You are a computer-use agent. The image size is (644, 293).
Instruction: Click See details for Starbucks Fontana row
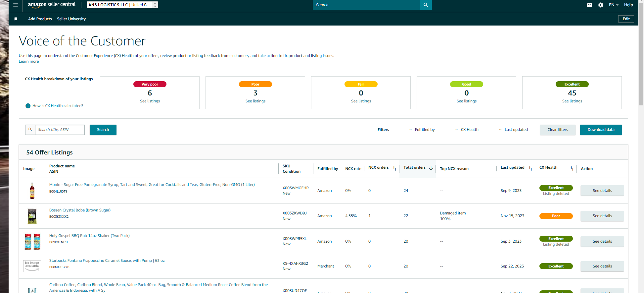602,266
